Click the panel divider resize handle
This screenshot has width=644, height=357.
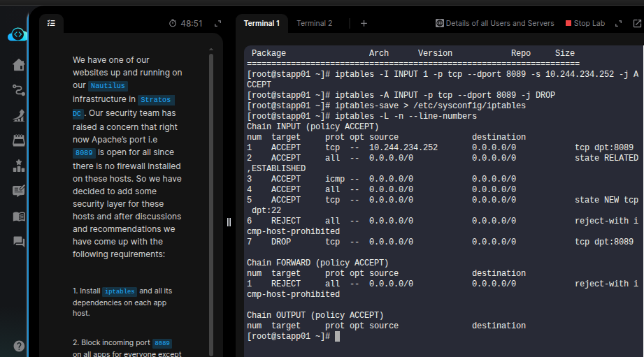229,222
